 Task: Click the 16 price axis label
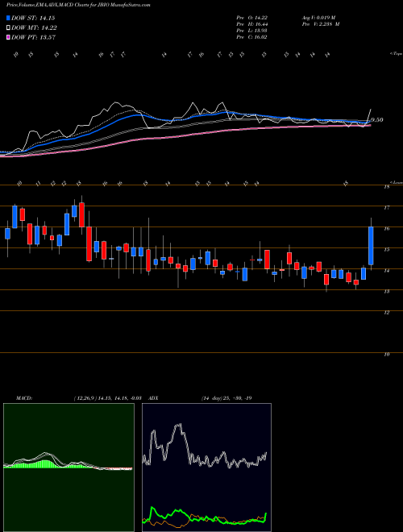coord(386,229)
